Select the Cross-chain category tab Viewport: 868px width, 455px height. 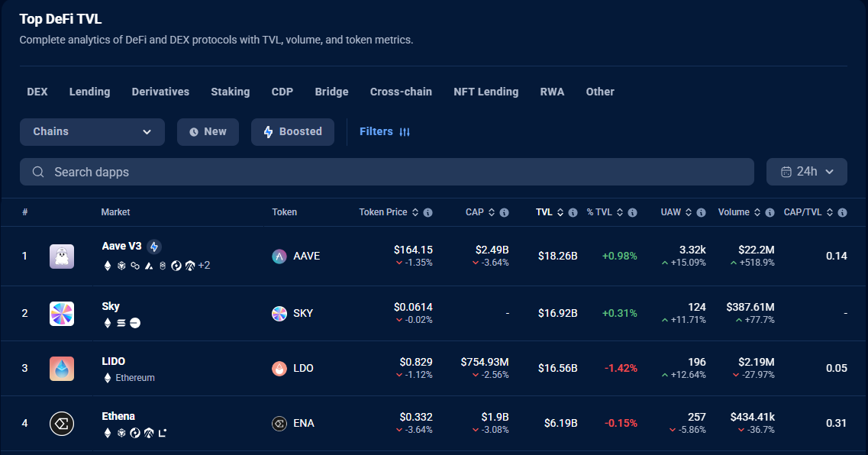pos(402,92)
